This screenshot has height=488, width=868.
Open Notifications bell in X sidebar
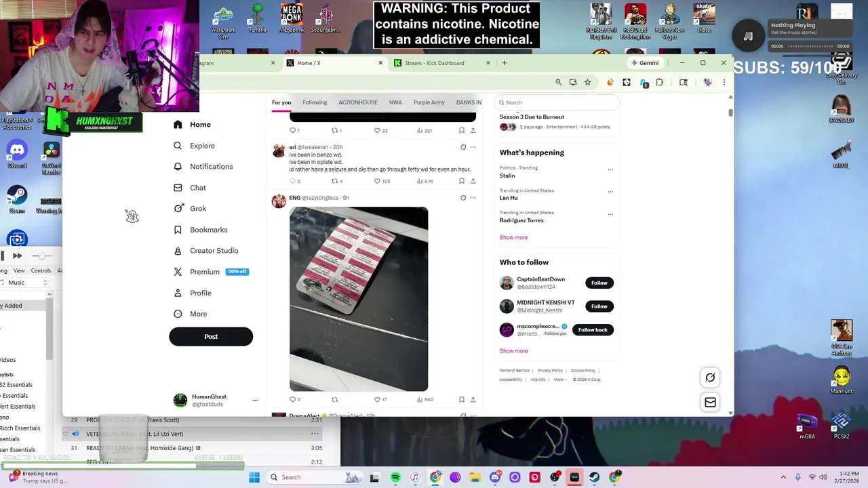(x=178, y=167)
